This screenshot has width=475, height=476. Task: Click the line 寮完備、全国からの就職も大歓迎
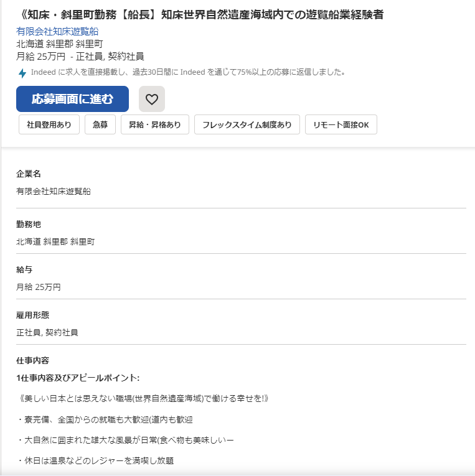(x=105, y=420)
